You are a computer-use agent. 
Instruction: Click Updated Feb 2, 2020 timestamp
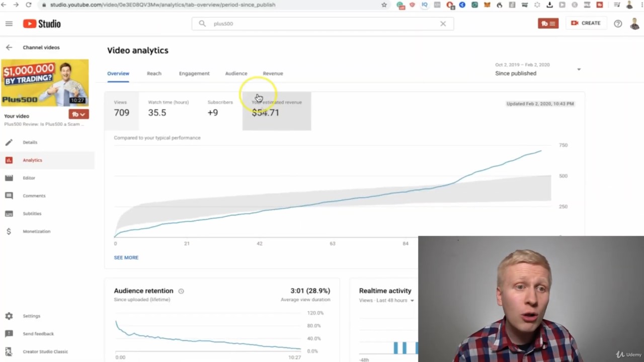pos(540,104)
